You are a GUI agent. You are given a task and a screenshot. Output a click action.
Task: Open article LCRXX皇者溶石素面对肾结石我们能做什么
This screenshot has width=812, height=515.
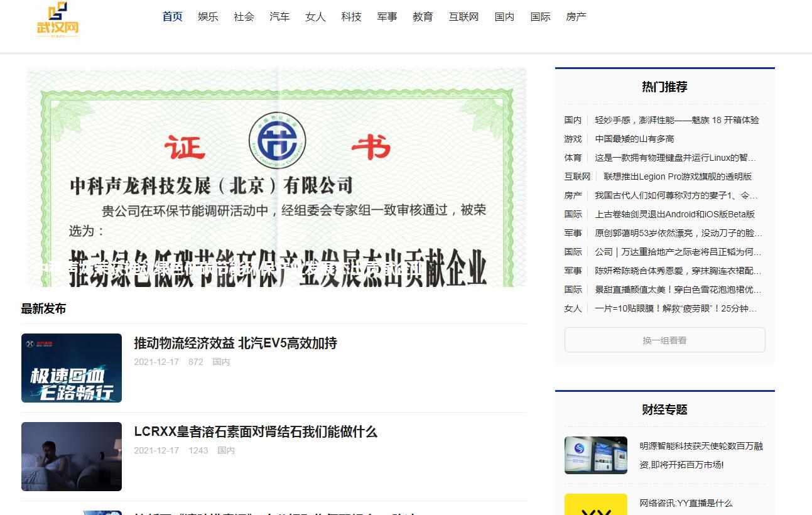[256, 431]
